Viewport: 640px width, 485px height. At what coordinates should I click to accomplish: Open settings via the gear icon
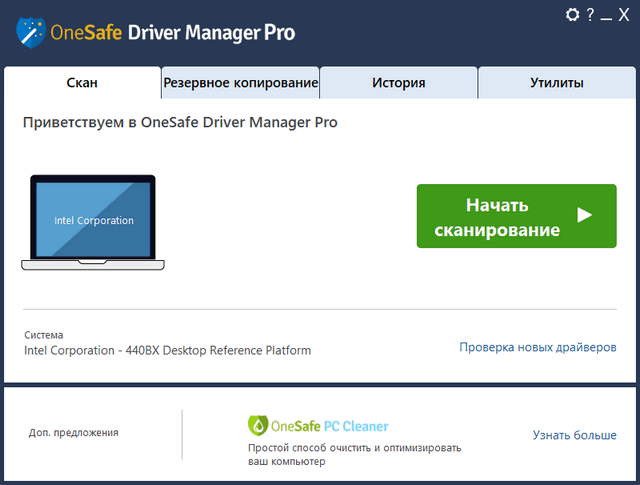click(x=573, y=15)
